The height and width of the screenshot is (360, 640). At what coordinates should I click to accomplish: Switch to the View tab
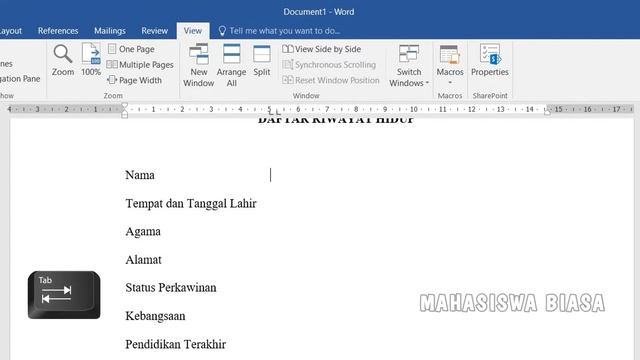(x=193, y=31)
